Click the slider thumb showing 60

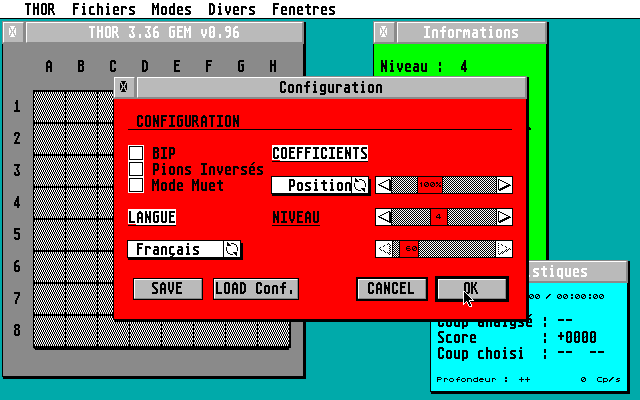(x=409, y=249)
